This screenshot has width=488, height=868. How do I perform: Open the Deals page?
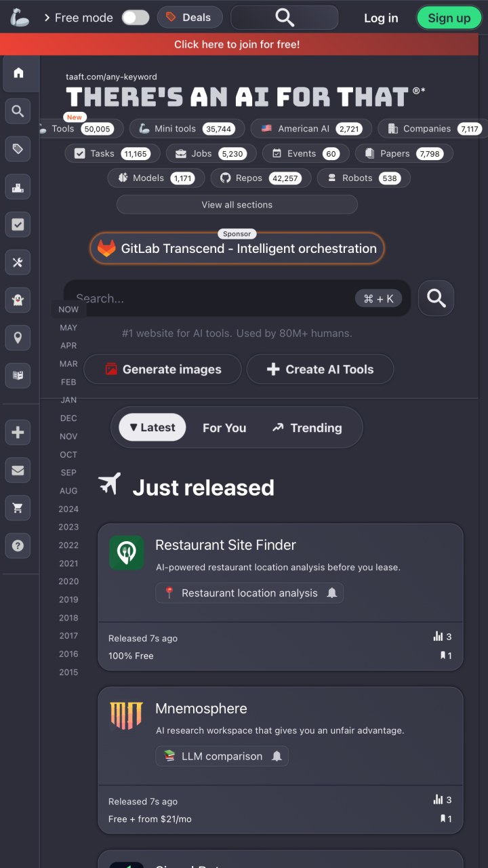point(190,18)
